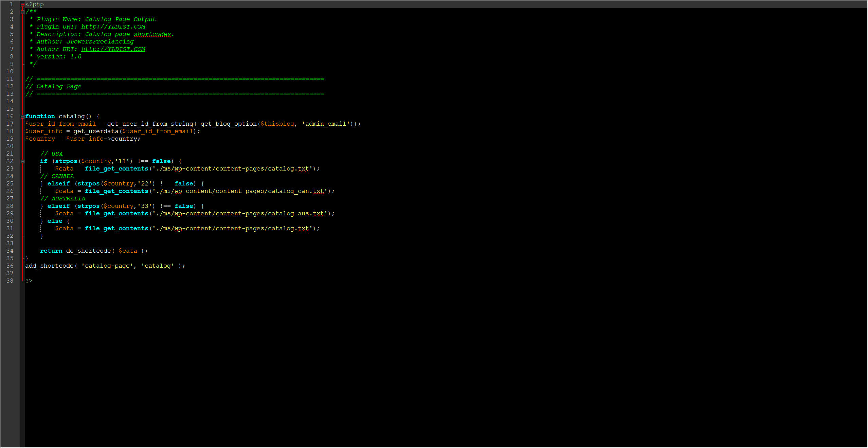The width and height of the screenshot is (868, 448).
Task: Click line number 34 in the margin
Action: click(x=10, y=251)
